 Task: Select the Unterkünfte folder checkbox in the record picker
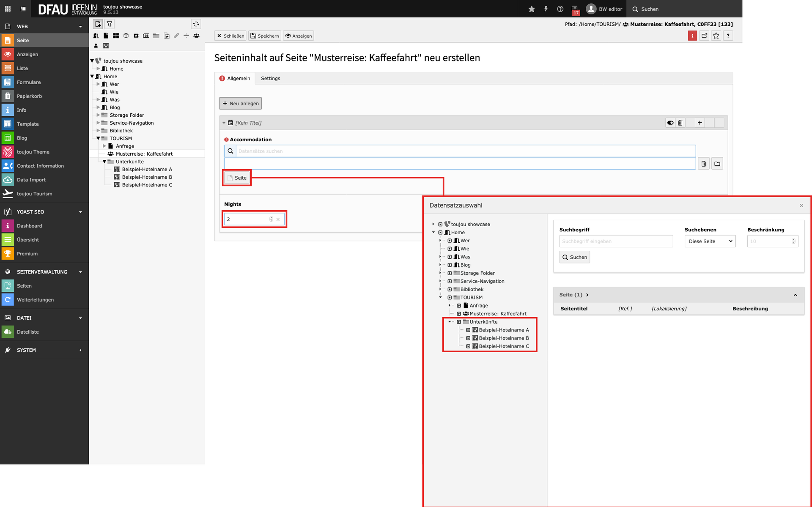[x=459, y=322]
